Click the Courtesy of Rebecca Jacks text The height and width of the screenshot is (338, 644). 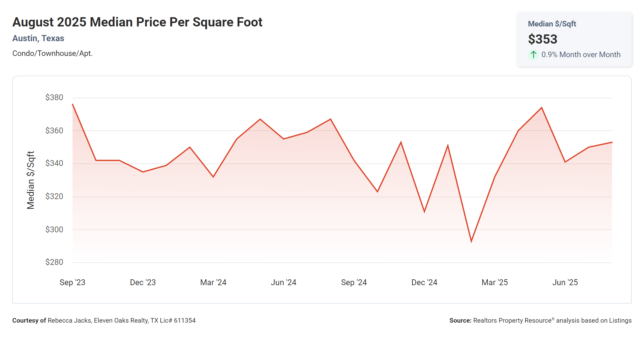point(104,320)
